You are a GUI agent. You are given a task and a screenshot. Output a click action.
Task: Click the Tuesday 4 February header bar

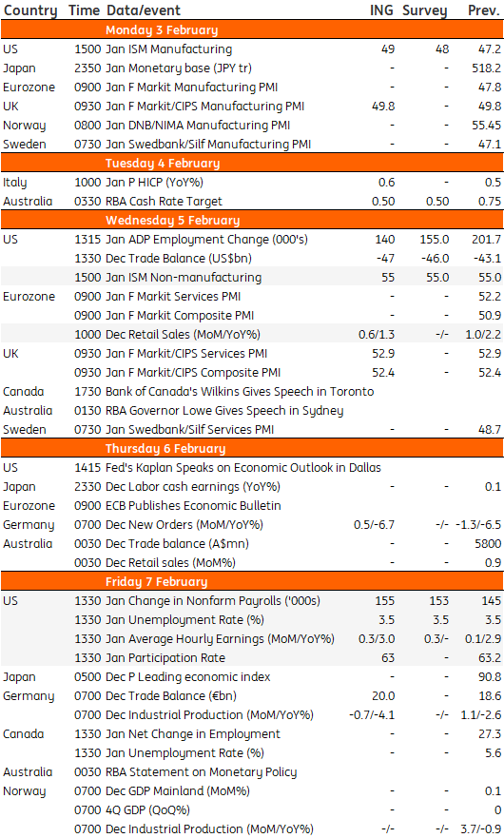pos(252,163)
